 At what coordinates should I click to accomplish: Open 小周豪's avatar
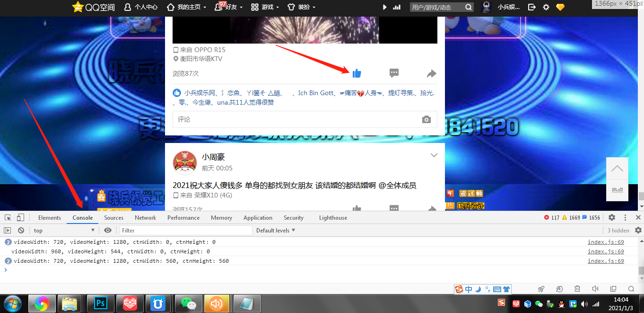point(185,162)
